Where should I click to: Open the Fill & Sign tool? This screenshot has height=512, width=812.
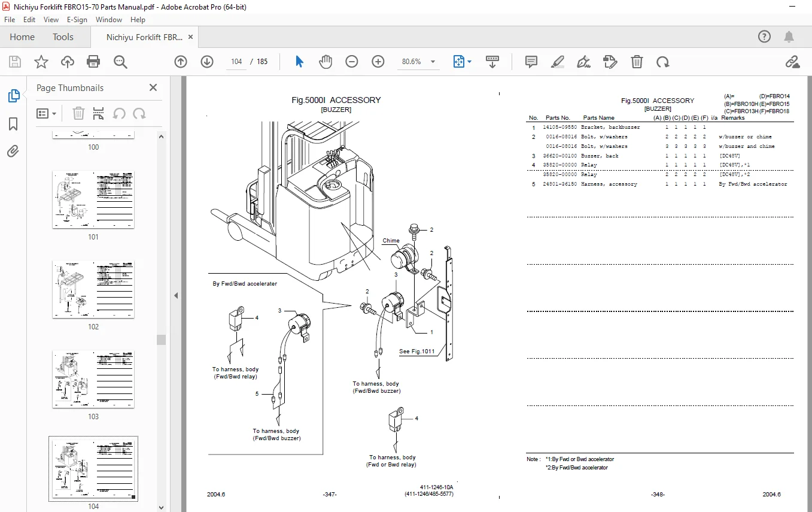click(583, 62)
